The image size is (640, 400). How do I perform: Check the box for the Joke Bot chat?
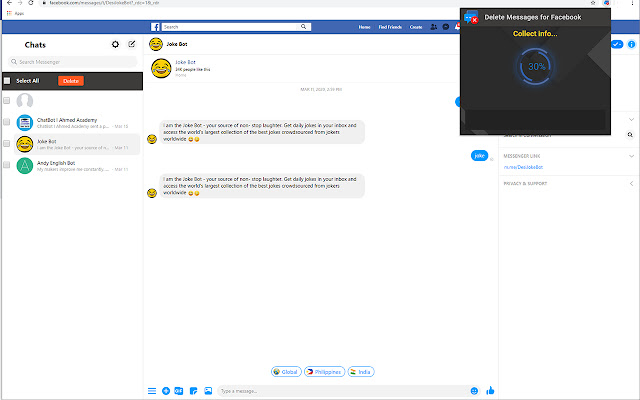7,144
